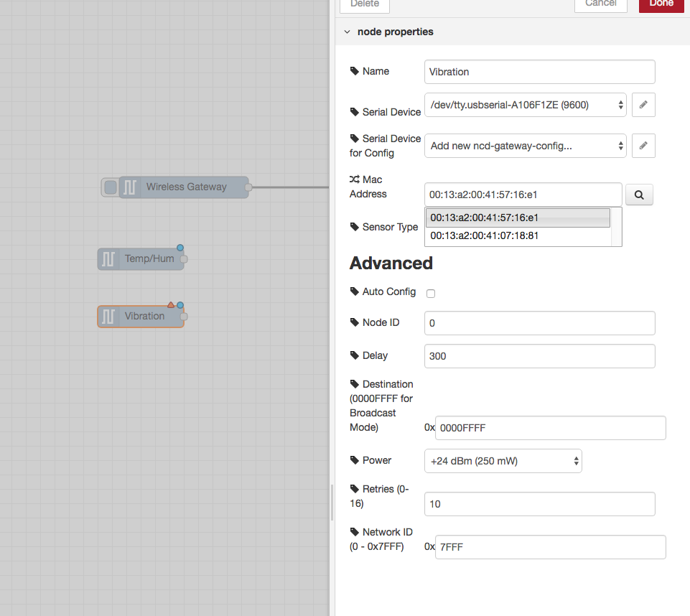Click the Temp/Hum node output port
Screen dimensions: 690x616
coord(184,259)
